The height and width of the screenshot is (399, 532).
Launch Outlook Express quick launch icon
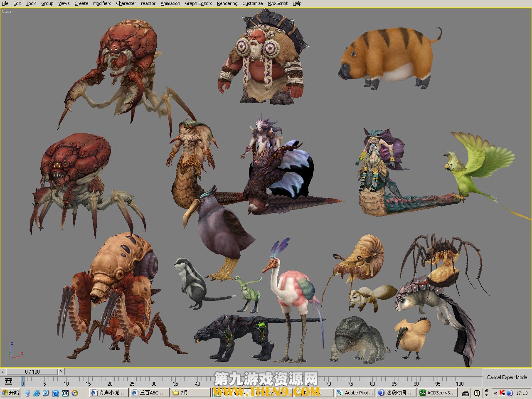coord(46,393)
